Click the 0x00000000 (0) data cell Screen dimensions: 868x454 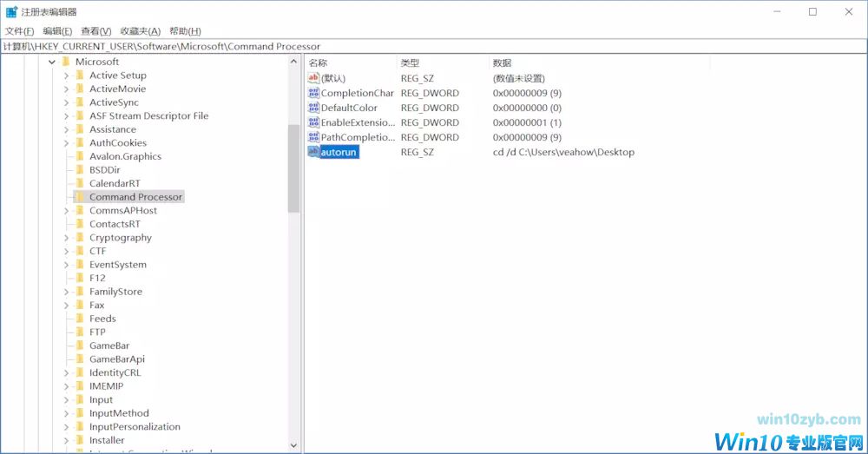(527, 108)
